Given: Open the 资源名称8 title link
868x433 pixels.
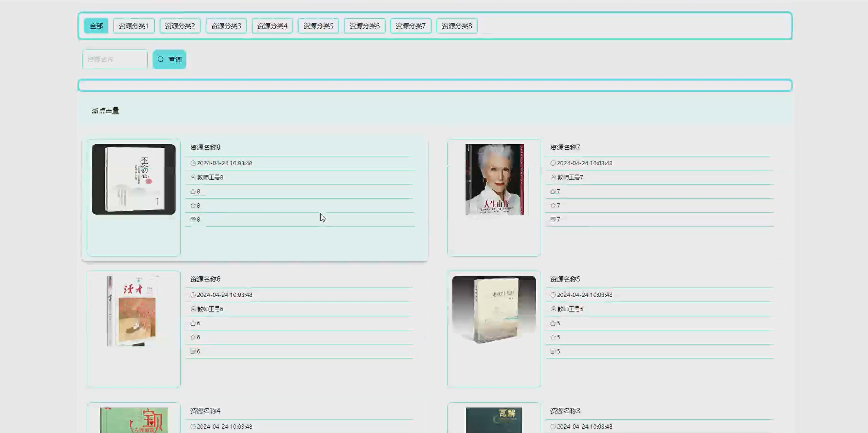Looking at the screenshot, I should (205, 147).
